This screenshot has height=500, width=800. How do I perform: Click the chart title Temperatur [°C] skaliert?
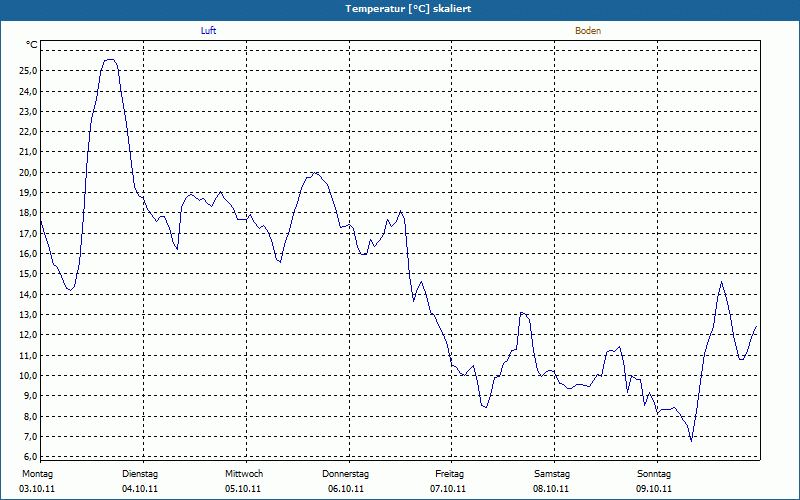tap(408, 9)
